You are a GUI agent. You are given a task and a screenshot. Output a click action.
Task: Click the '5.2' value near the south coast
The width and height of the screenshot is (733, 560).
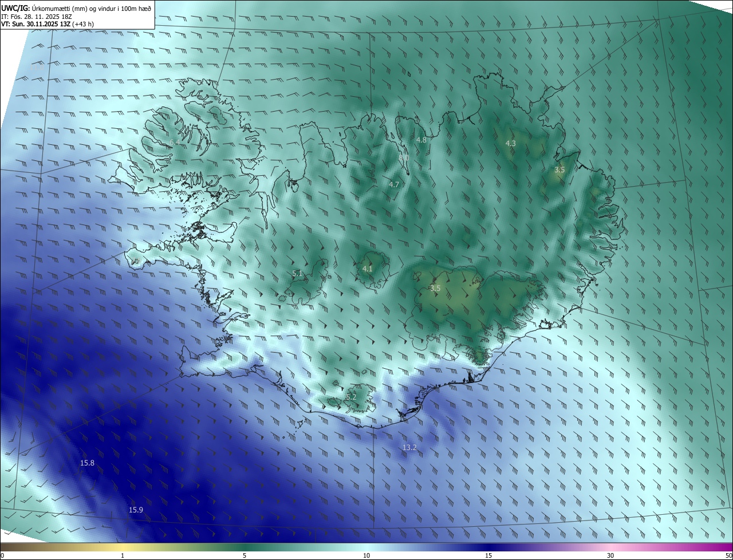(x=351, y=397)
